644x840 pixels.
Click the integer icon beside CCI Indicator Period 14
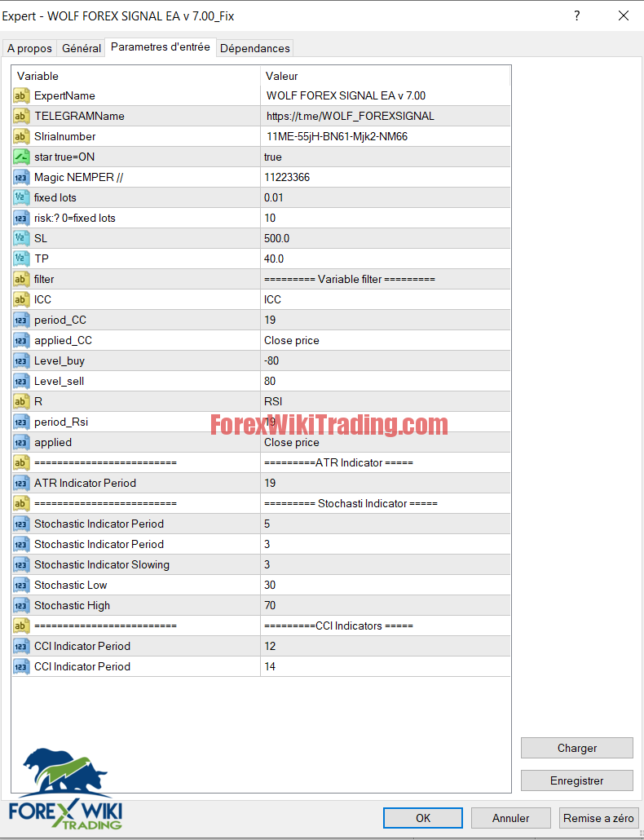21,667
